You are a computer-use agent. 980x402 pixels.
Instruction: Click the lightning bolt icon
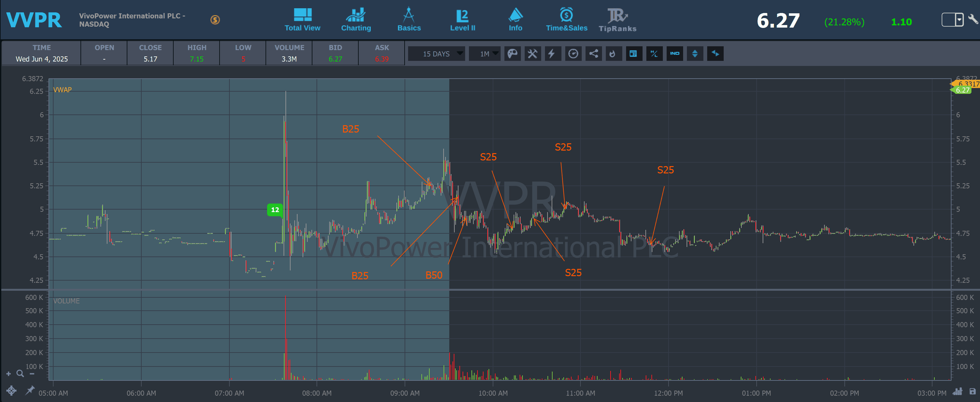click(x=553, y=54)
